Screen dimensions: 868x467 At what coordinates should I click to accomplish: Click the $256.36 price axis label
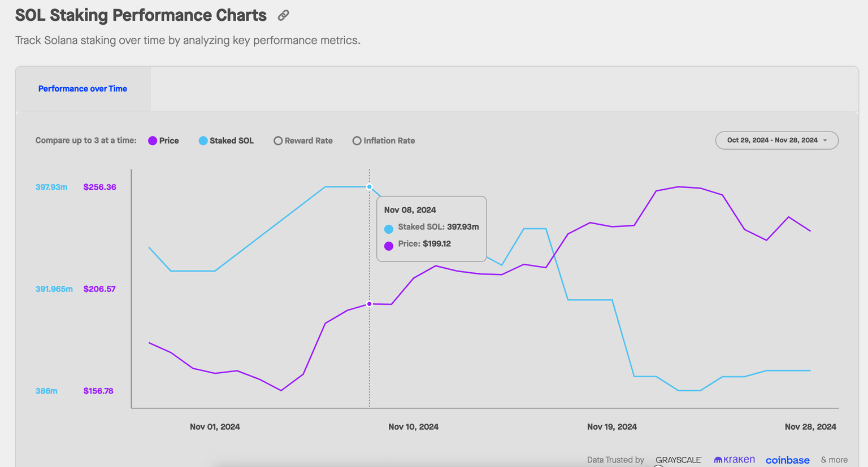pos(100,187)
